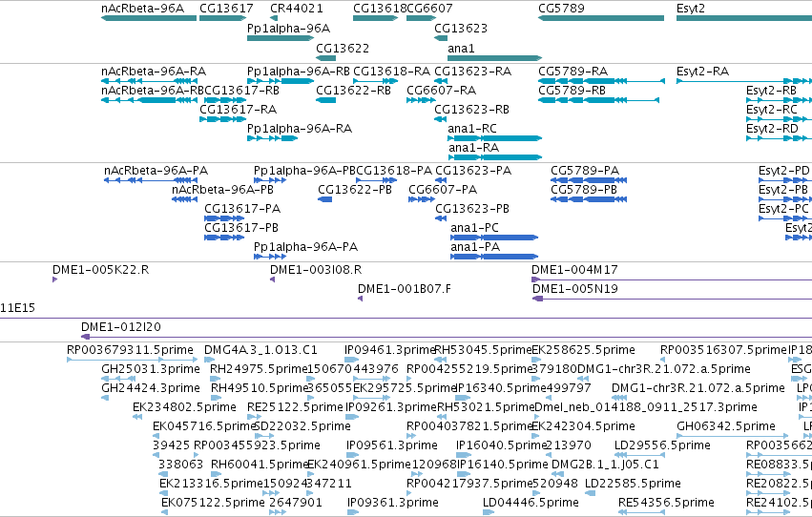Select protein nAcRbeta-96A-PA
812x517 pixels.
[x=151, y=180]
